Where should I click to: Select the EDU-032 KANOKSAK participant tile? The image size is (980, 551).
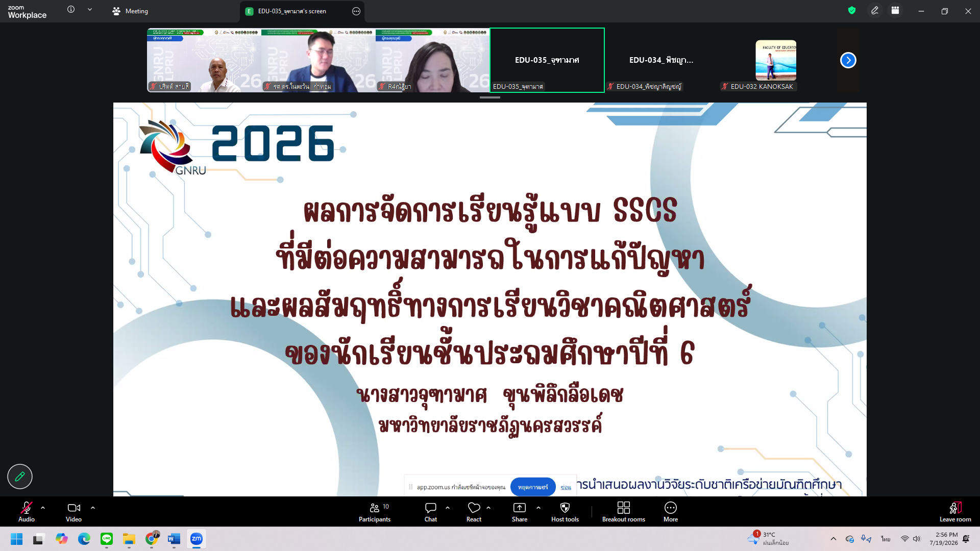click(x=776, y=60)
